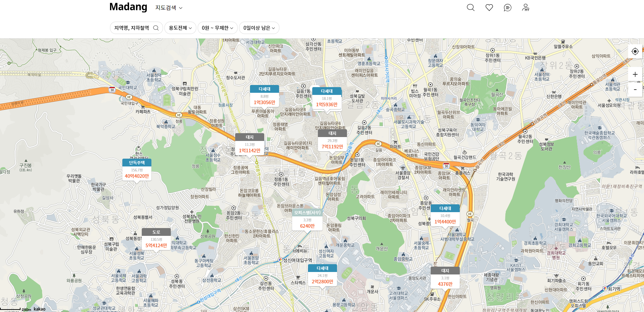
Task: Zoom in the map with plus button
Action: point(635,74)
